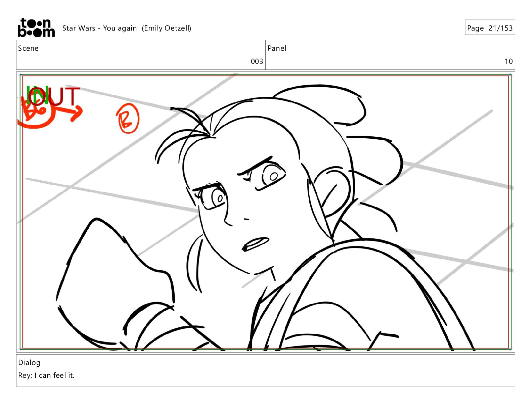Select scene number '003'
This screenshot has width=532, height=411.
[x=257, y=61]
